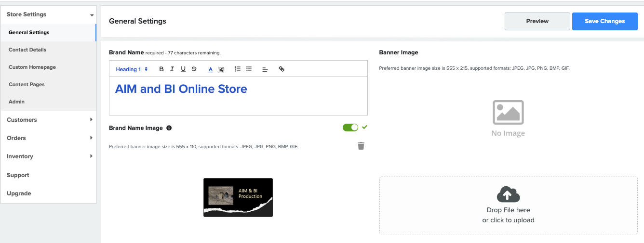Viewport: 644px width, 243px height.
Task: Insert a bulleted list
Action: pos(249,69)
